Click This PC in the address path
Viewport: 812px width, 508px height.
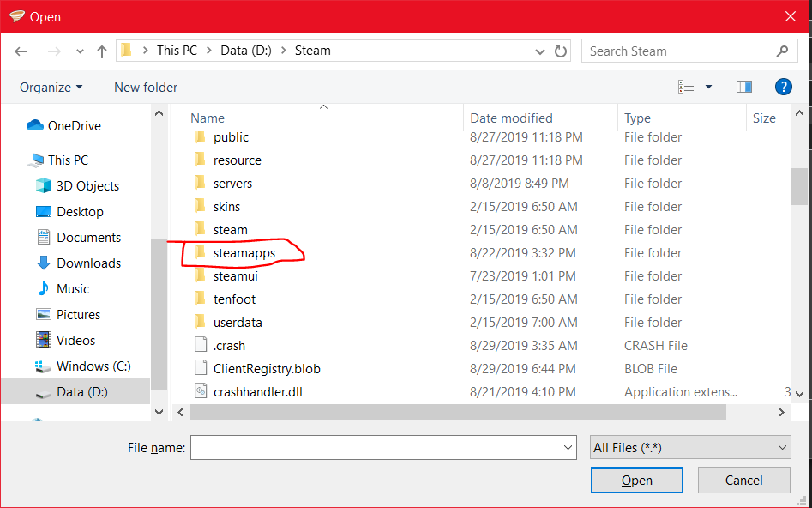177,51
